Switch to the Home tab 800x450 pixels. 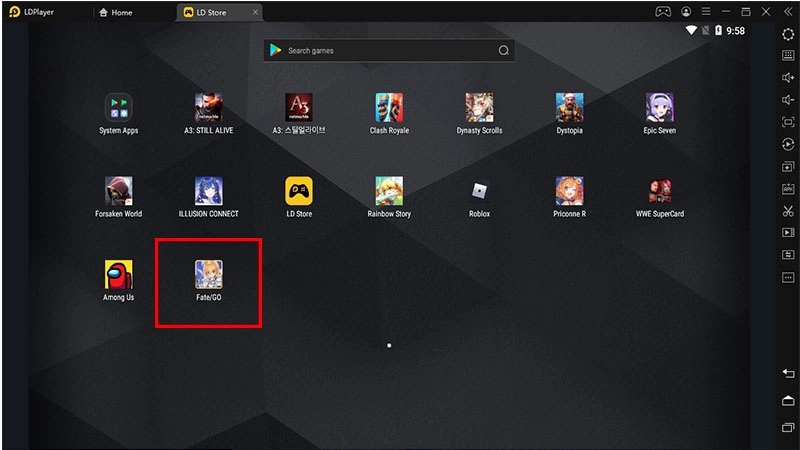115,13
